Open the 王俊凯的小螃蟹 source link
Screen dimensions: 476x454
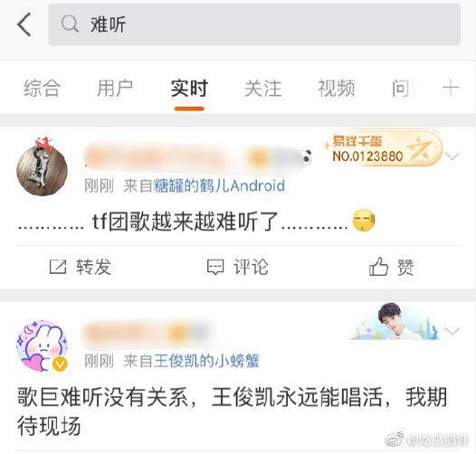(x=206, y=361)
